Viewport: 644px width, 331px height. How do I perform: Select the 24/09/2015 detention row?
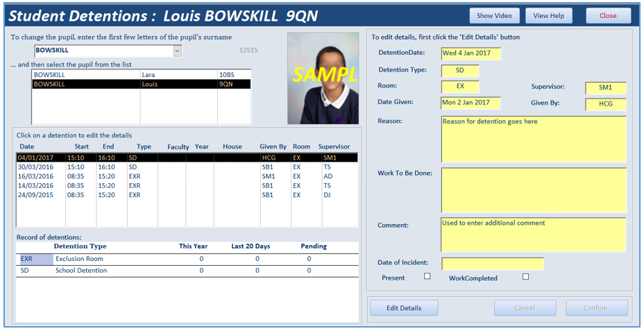click(x=187, y=195)
